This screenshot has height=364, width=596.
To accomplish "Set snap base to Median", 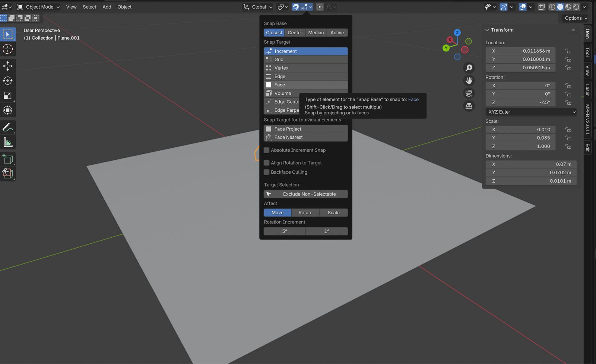I will [316, 33].
